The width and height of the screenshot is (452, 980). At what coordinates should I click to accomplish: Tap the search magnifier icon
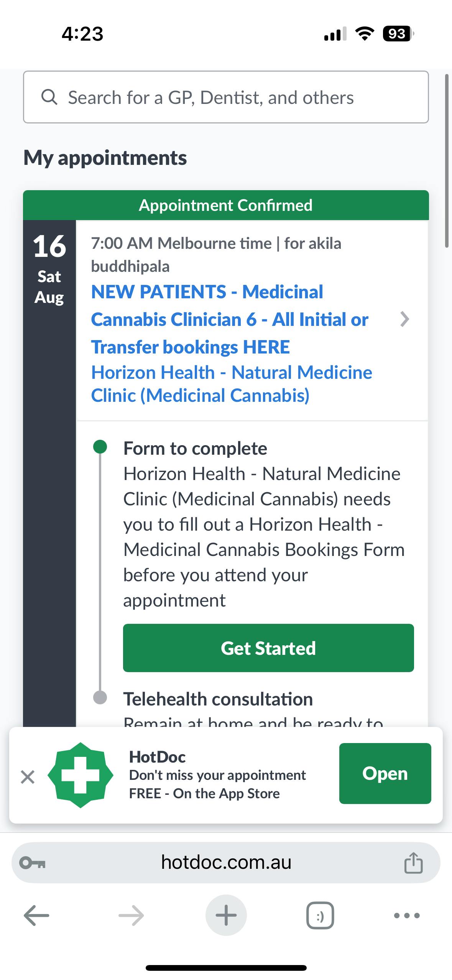pyautogui.click(x=49, y=97)
